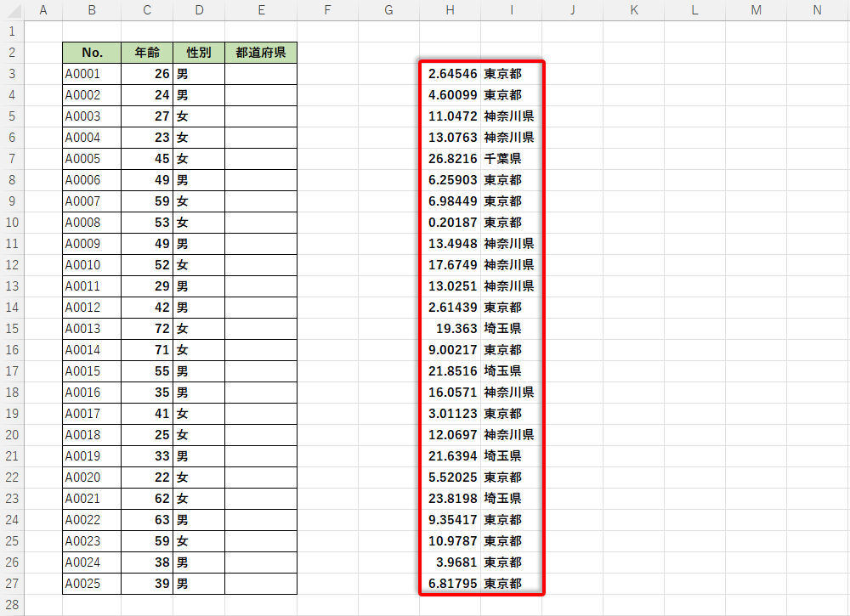Click "東京都" cell beside 6.25903

tap(511, 180)
